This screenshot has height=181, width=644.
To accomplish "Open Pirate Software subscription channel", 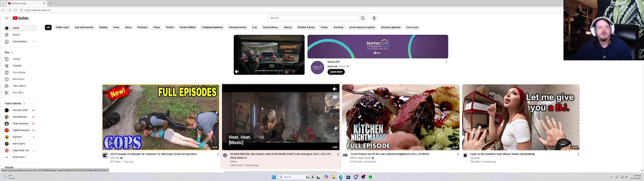I will 20,124.
